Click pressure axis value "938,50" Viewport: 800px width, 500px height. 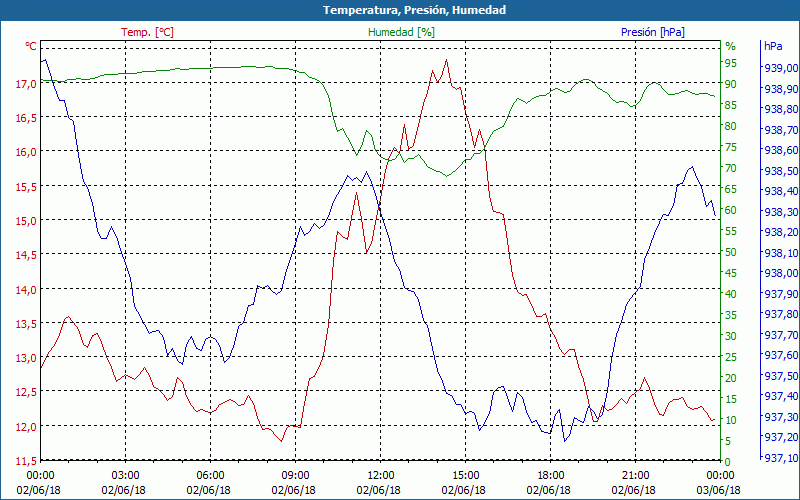[x=781, y=170]
